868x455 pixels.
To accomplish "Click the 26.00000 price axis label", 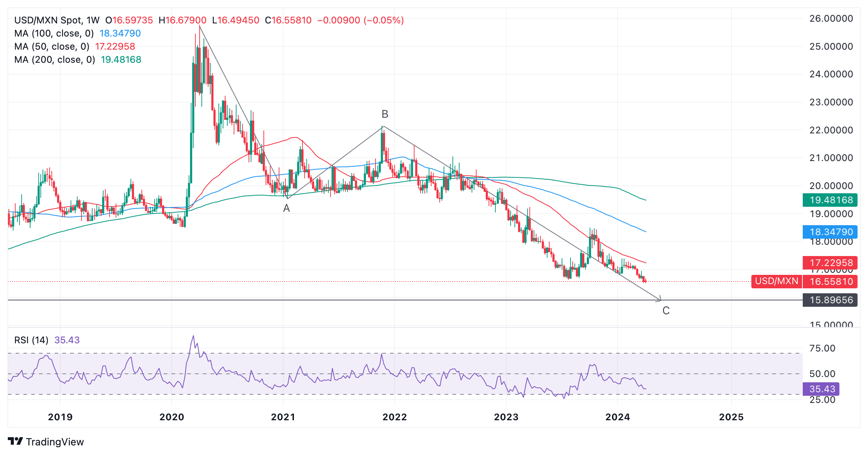I will (x=831, y=18).
